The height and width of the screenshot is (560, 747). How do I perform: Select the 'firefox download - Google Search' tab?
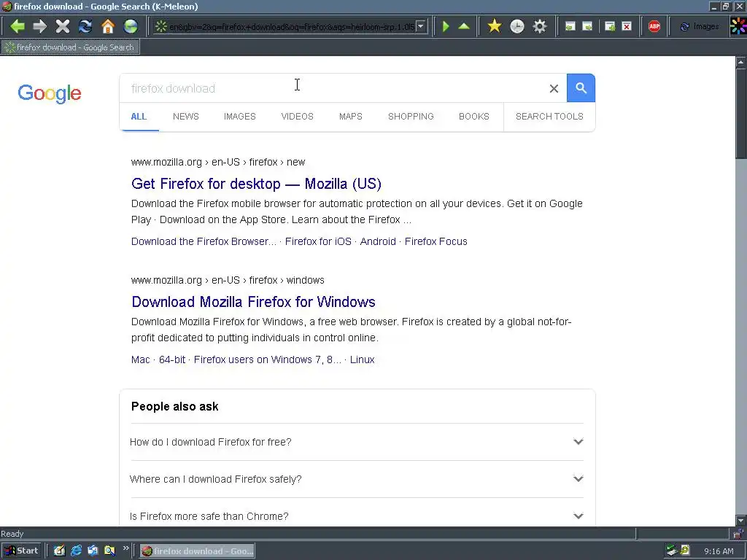point(71,47)
